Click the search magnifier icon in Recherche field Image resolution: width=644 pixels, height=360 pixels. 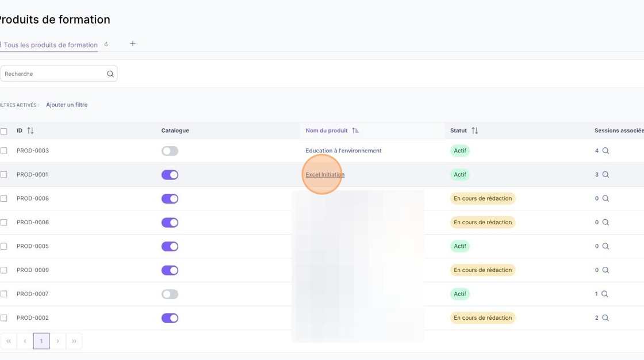110,74
